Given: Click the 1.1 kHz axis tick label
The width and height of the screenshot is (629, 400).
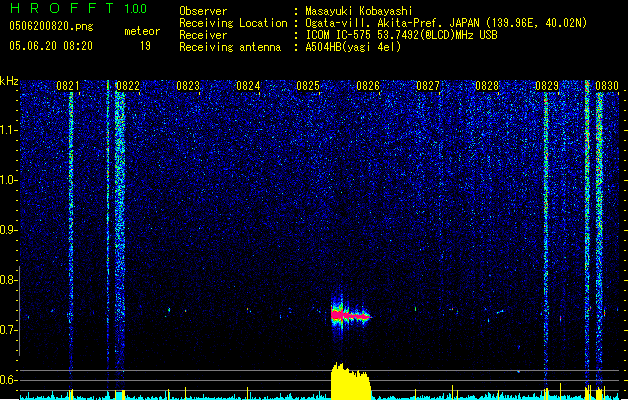Looking at the screenshot, I should click(x=9, y=130).
